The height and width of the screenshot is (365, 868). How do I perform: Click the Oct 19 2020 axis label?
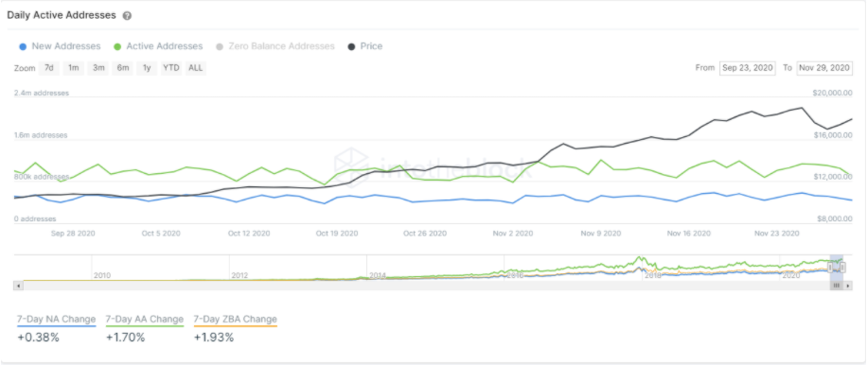pos(337,234)
